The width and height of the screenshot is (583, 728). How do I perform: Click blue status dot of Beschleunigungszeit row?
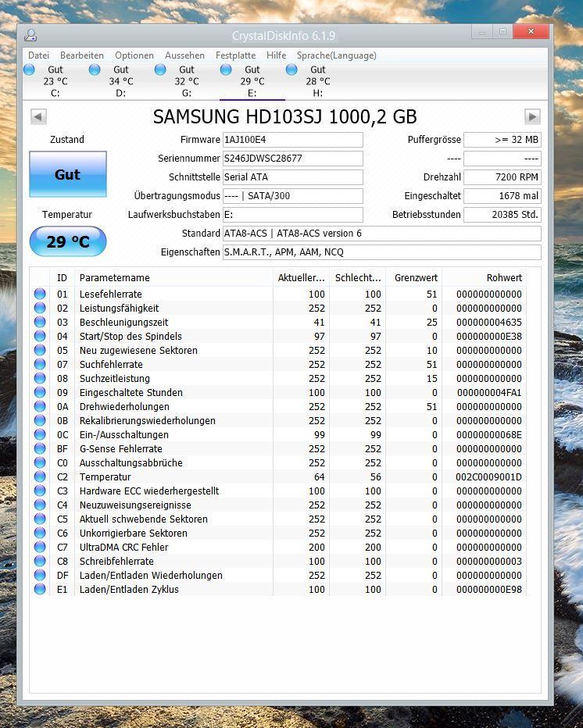pos(40,322)
